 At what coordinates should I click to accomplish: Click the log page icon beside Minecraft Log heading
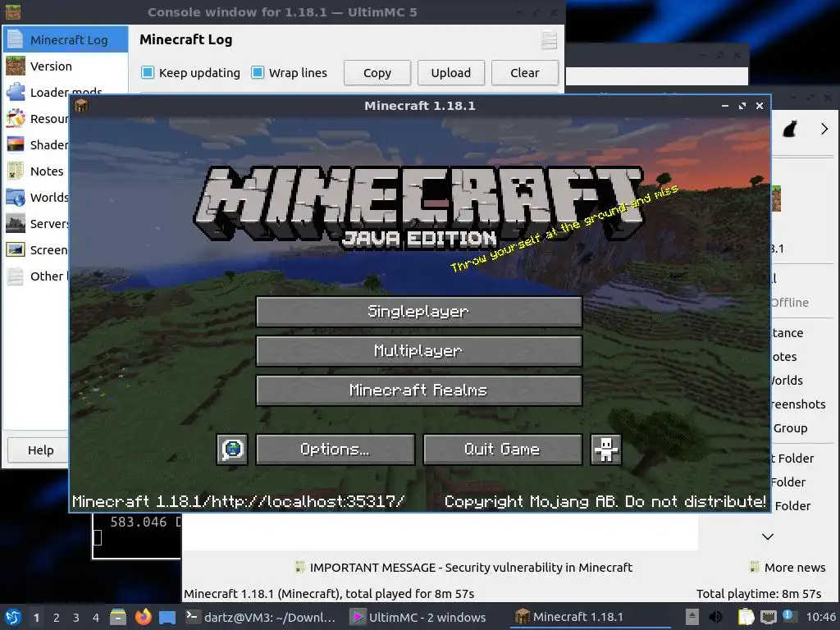[549, 40]
